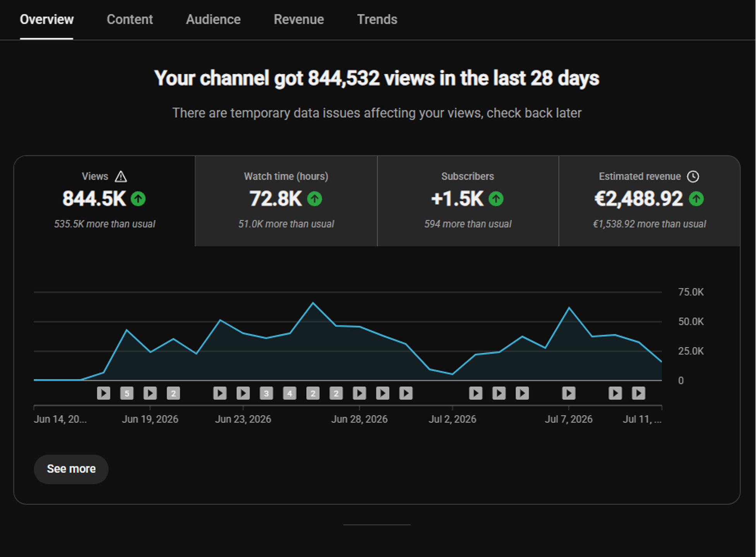
Task: Click the play marker above Jun 19, 2026
Action: (x=150, y=393)
